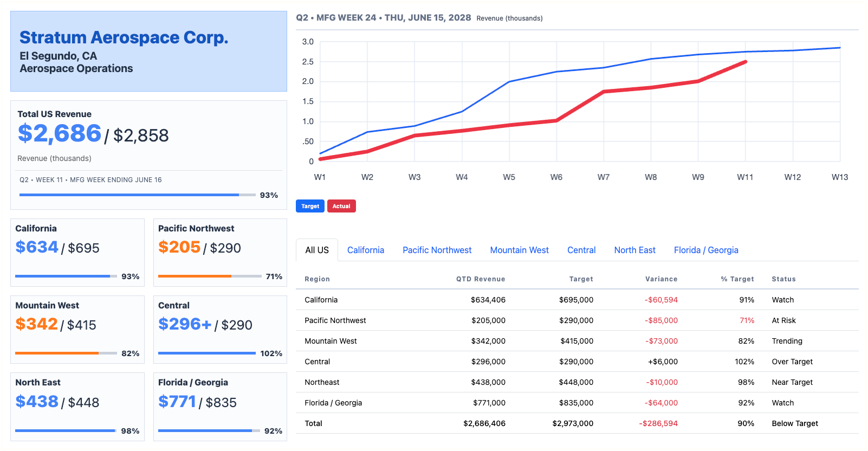Click the Stratum Aerospace Corp. heading

[124, 37]
